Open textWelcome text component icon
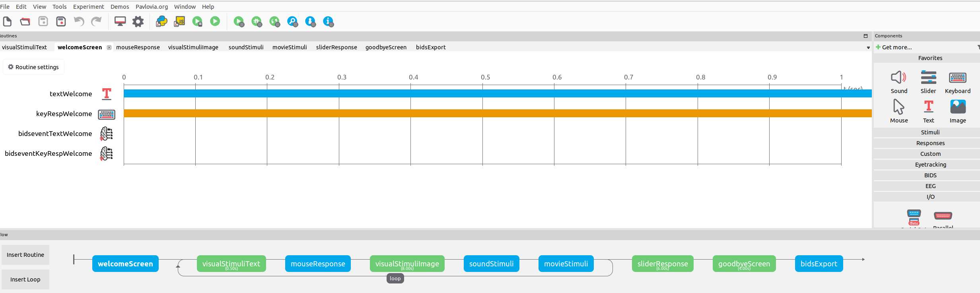Viewport: 980px width, 293px height. pyautogui.click(x=107, y=94)
